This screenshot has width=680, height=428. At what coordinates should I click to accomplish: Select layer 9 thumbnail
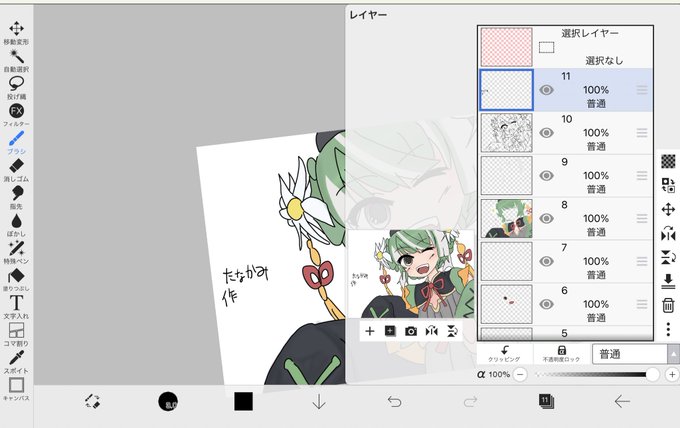tap(507, 176)
